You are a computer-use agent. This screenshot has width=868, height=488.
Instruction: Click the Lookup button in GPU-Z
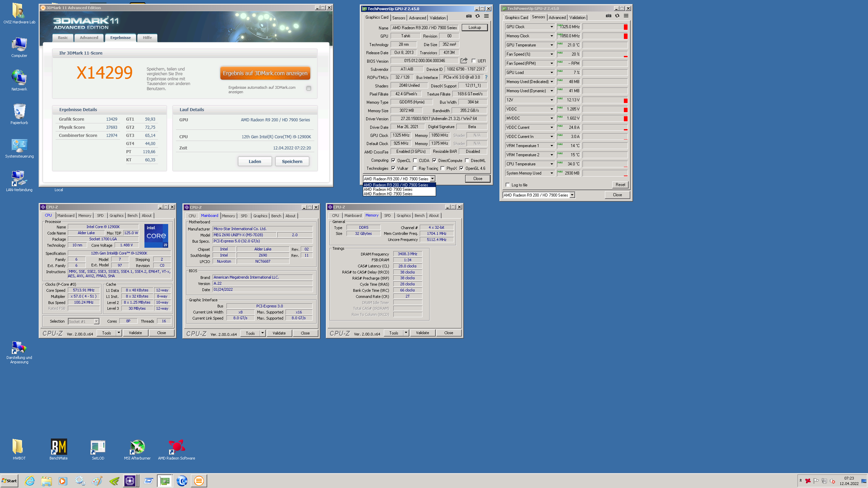point(474,27)
